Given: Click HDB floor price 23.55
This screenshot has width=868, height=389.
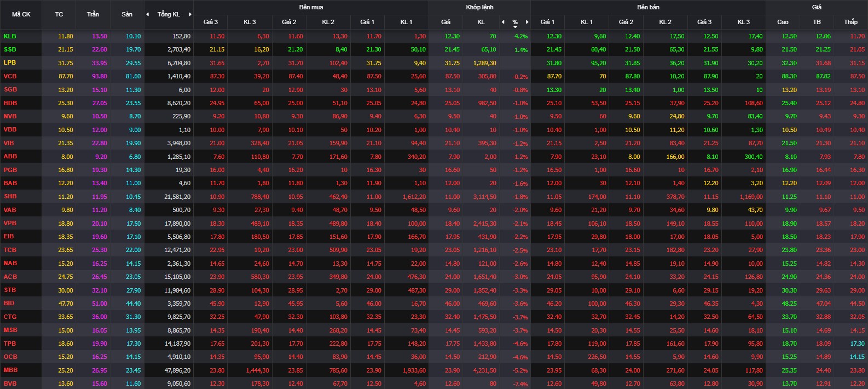Looking at the screenshot, I should [134, 104].
